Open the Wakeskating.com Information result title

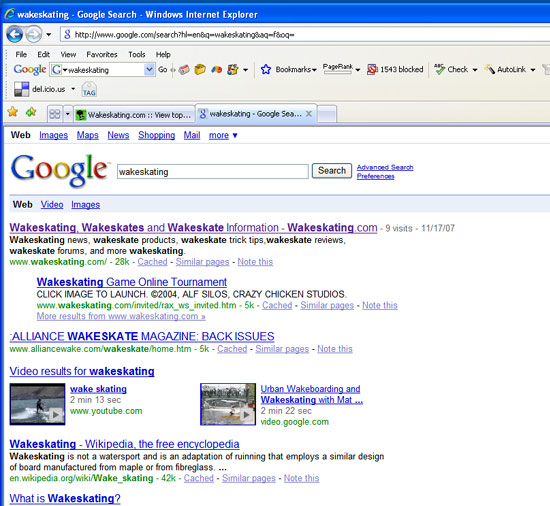tap(193, 228)
